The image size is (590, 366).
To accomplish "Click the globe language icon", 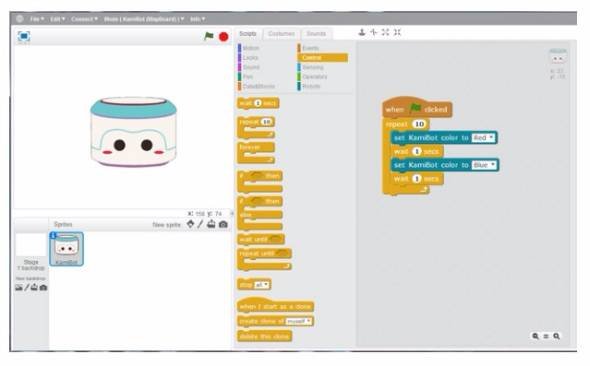I will (x=20, y=19).
